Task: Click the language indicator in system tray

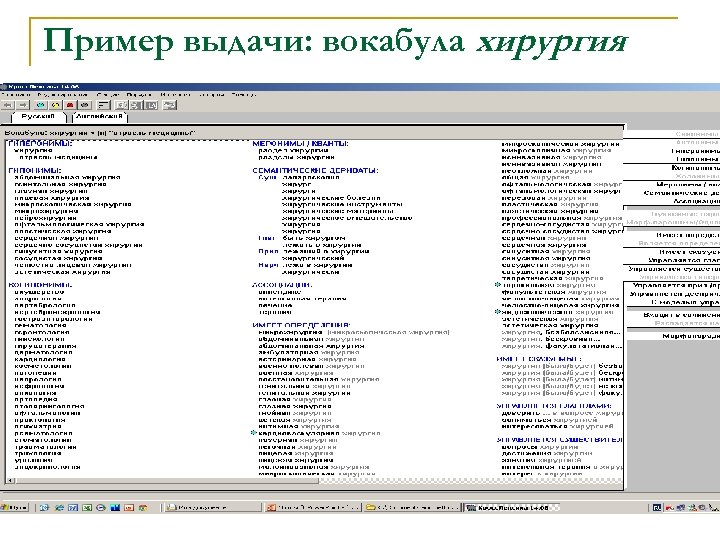Action: tap(657, 507)
